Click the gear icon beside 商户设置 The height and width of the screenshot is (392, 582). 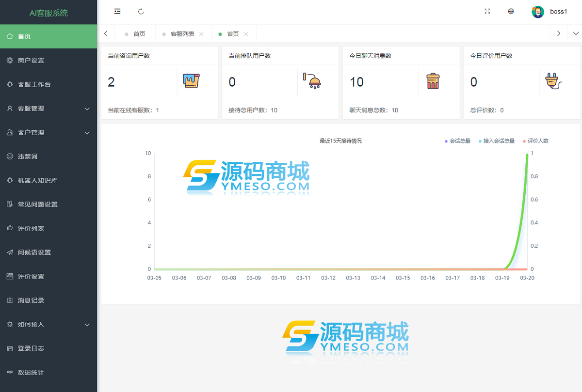pos(10,61)
